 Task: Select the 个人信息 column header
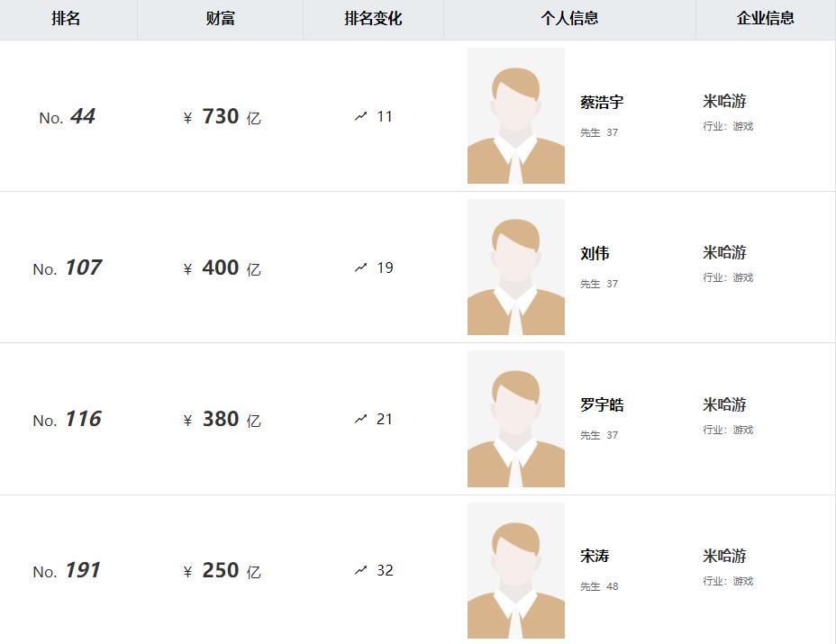pos(569,19)
